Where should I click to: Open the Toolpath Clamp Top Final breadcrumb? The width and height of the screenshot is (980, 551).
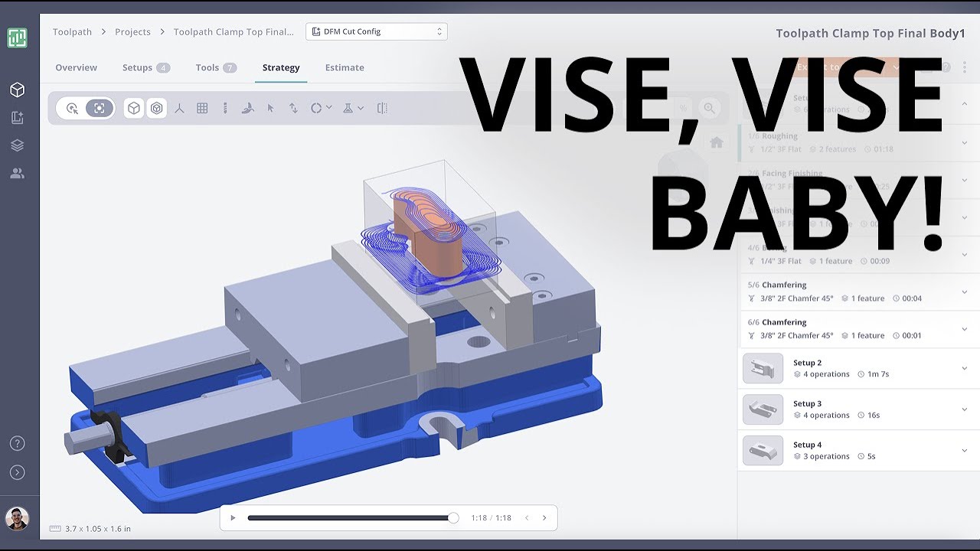tap(234, 32)
